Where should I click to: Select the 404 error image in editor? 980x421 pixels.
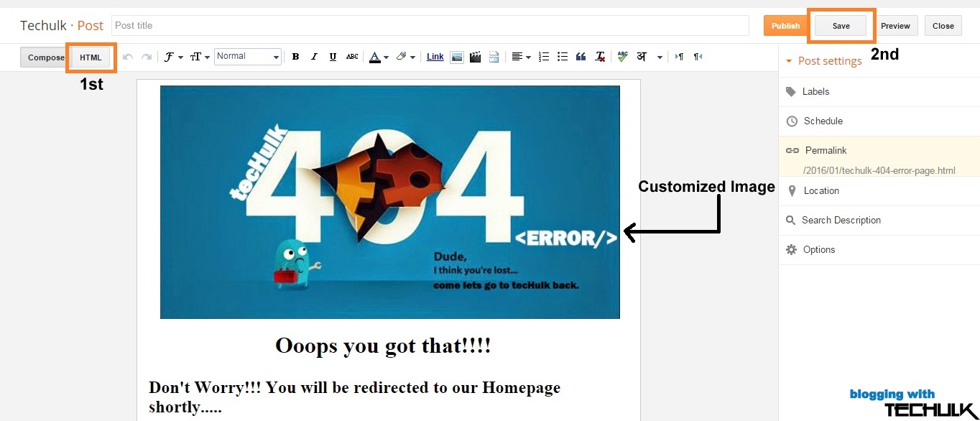pyautogui.click(x=389, y=202)
